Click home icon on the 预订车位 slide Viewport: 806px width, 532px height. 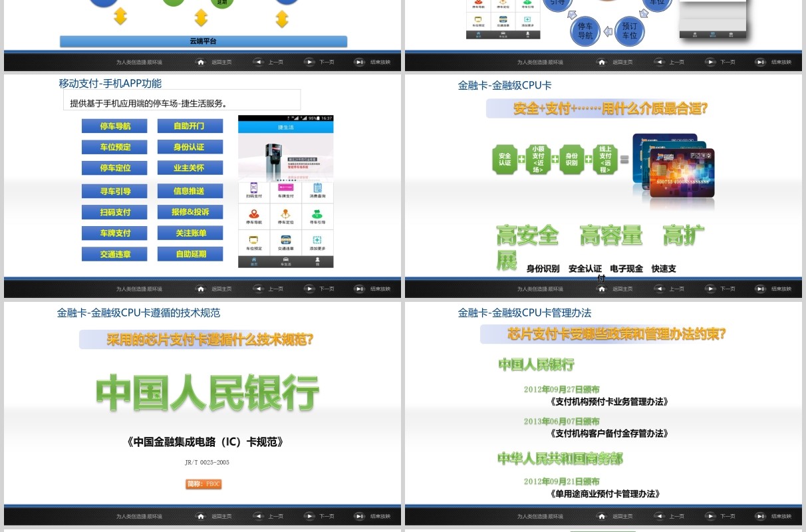602,62
